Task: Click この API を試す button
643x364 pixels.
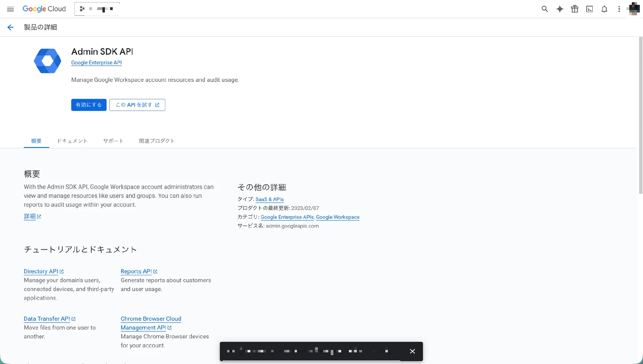Action: point(137,104)
